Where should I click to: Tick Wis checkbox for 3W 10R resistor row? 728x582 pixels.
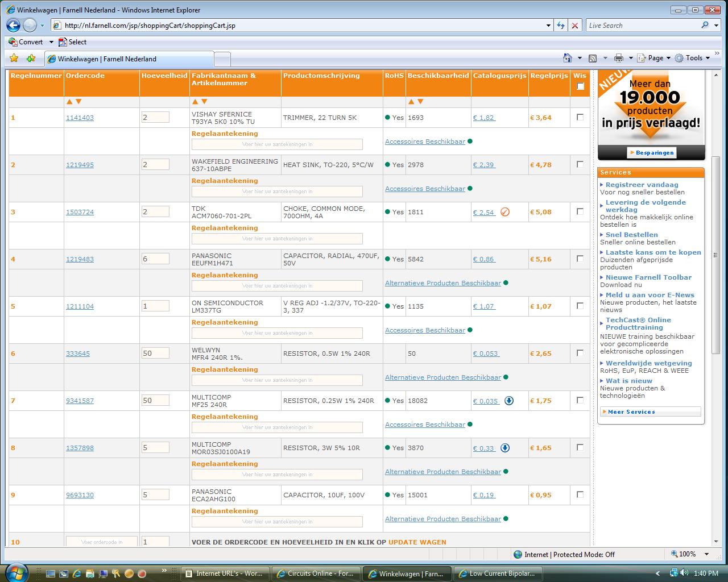580,447
